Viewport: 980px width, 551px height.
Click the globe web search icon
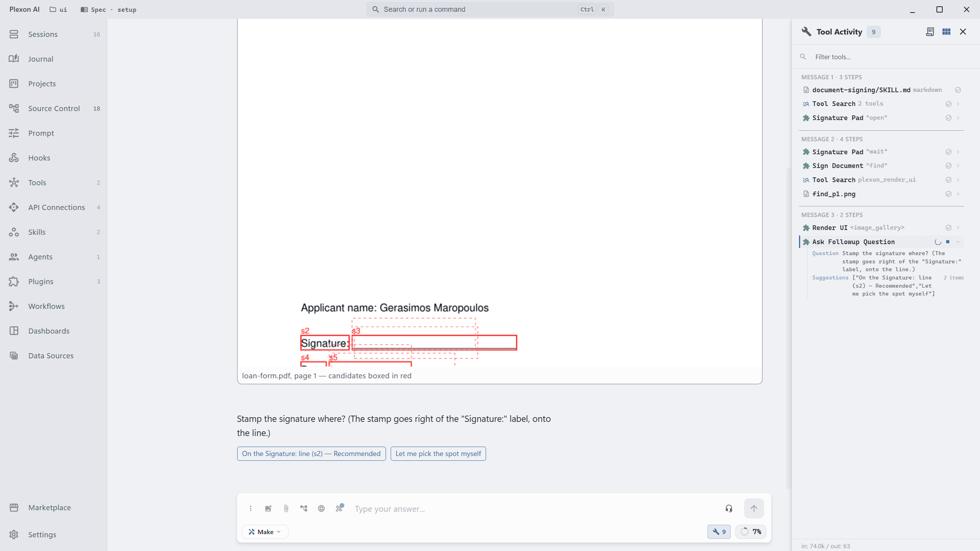point(322,509)
